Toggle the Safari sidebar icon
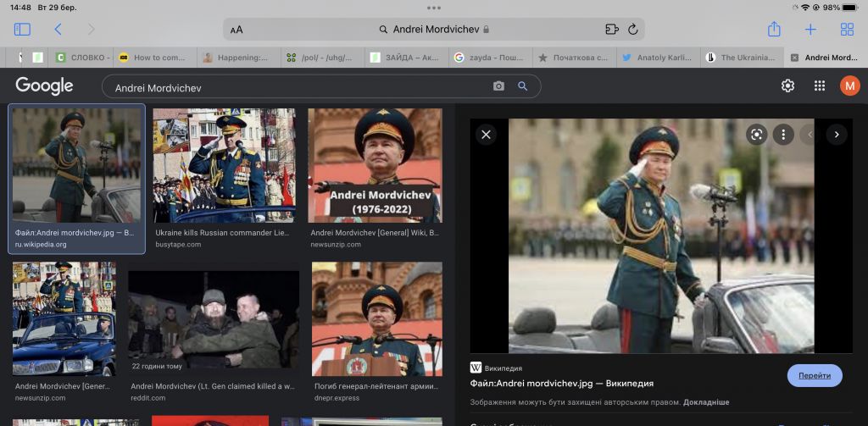Screen dimensions: 868x426 [22, 30]
